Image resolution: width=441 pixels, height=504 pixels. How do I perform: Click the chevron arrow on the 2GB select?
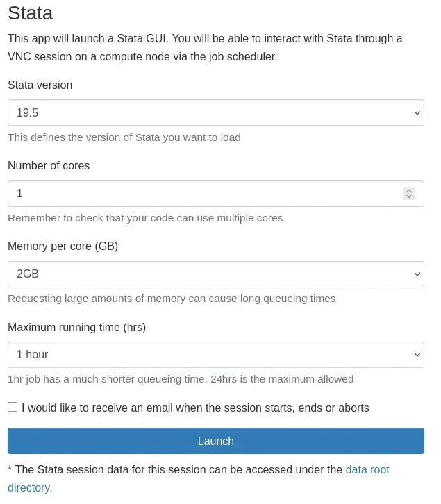coord(417,274)
